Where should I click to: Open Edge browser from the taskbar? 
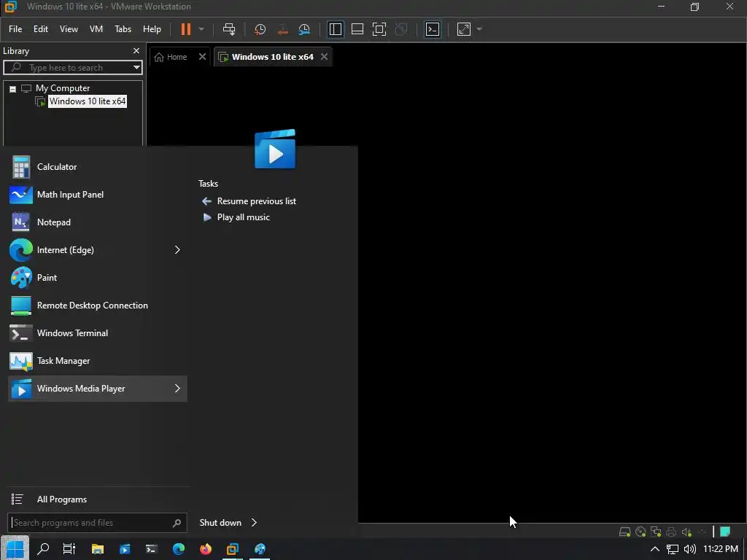pos(179,548)
